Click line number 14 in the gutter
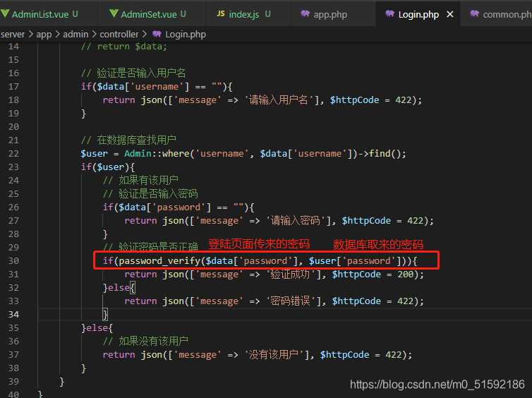 coord(13,46)
